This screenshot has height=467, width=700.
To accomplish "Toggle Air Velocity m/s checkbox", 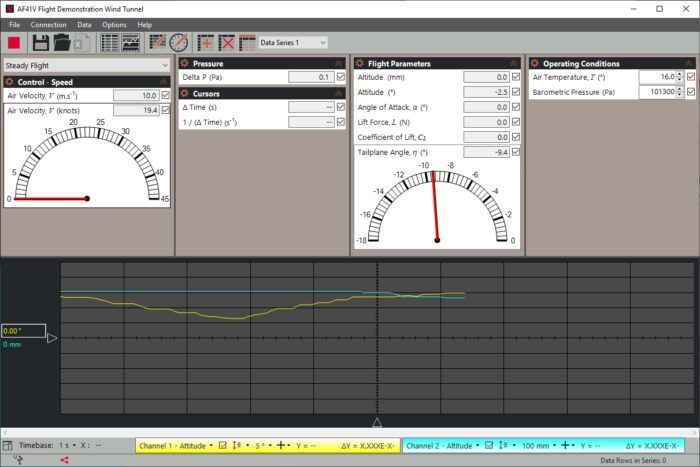I will click(x=166, y=95).
